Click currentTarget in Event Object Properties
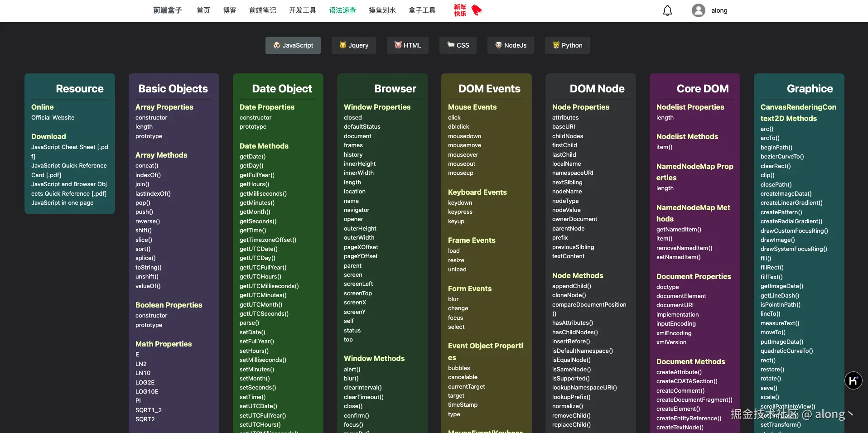 (x=466, y=387)
